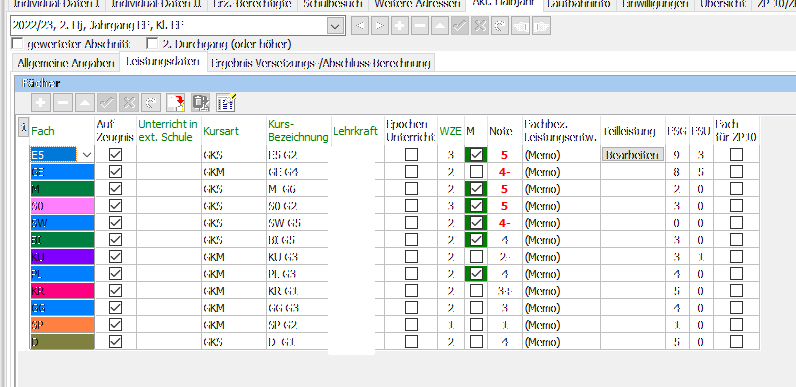Open the 'Erz.-Berechtigte' tab

252,4
